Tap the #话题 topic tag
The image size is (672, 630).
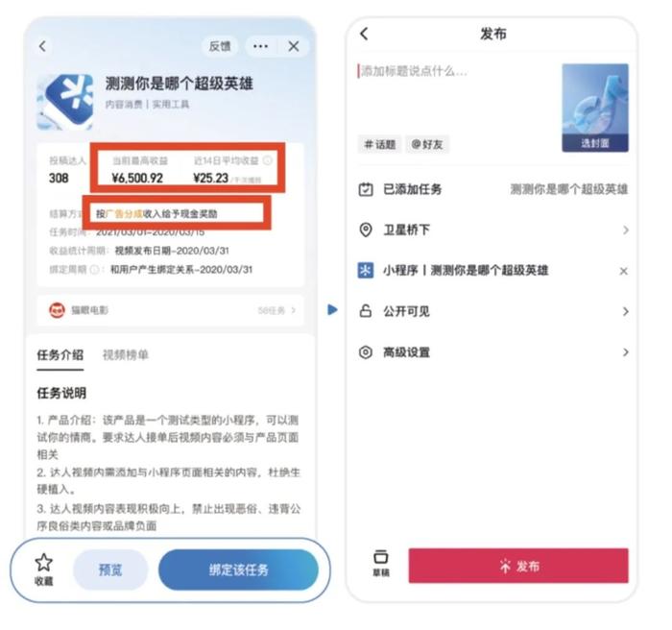pos(380,144)
